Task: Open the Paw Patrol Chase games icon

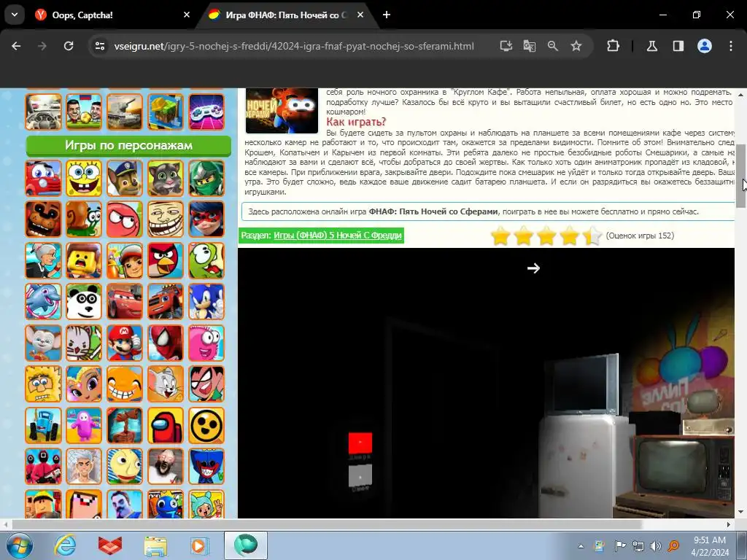Action: click(x=125, y=178)
